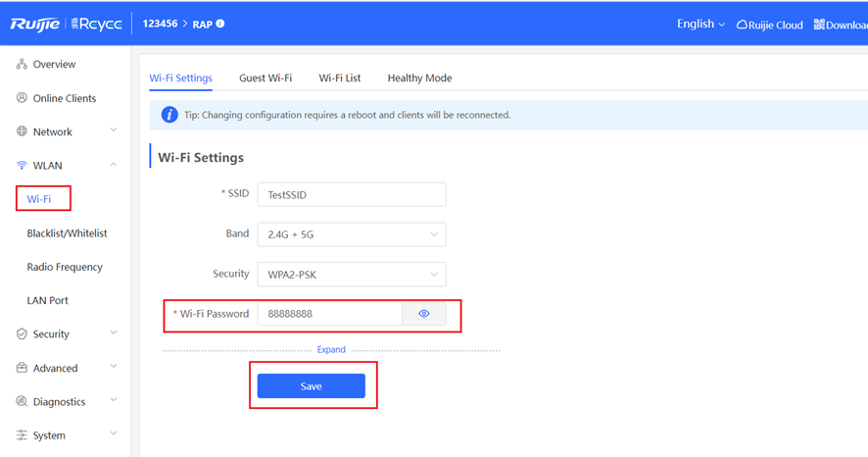
Task: Toggle Wi-Fi password visibility eye
Action: (423, 314)
